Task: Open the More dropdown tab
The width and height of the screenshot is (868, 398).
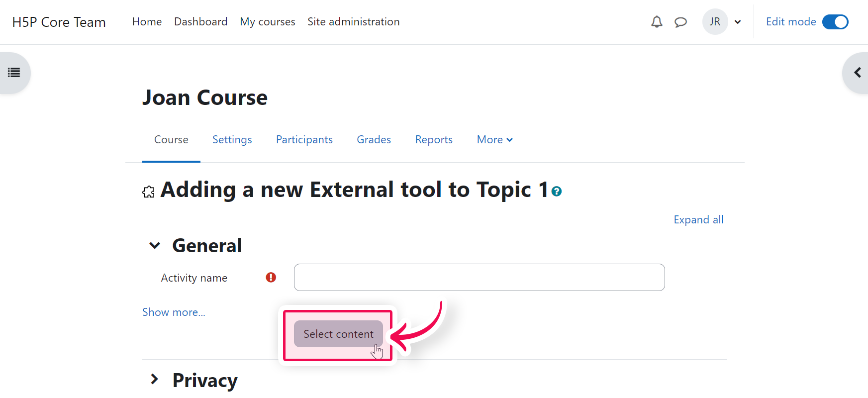Action: click(x=494, y=140)
